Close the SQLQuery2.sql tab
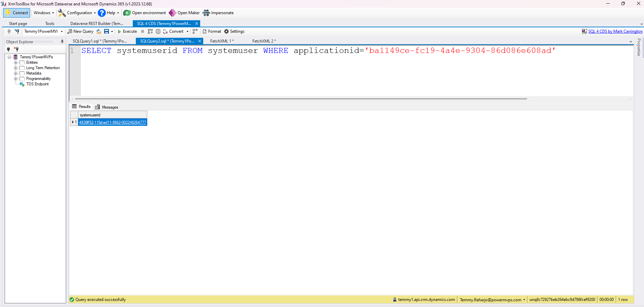Image resolution: width=644 pixels, height=307 pixels. click(200, 41)
